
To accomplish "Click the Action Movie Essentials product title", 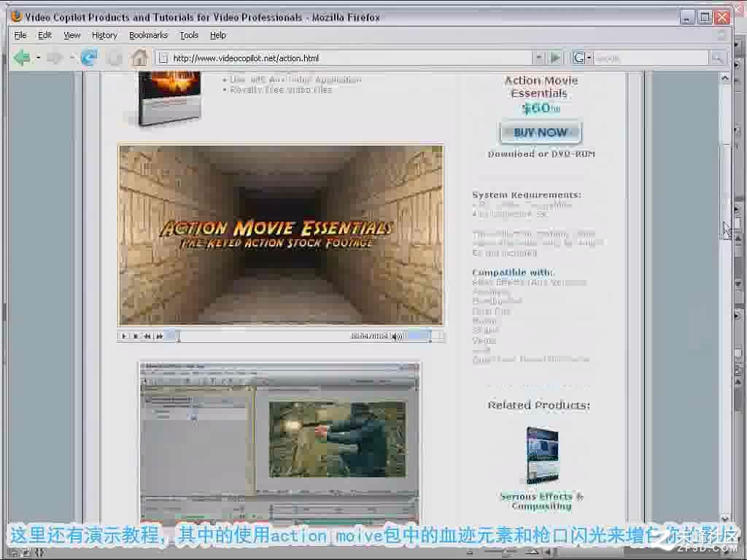I will (541, 87).
